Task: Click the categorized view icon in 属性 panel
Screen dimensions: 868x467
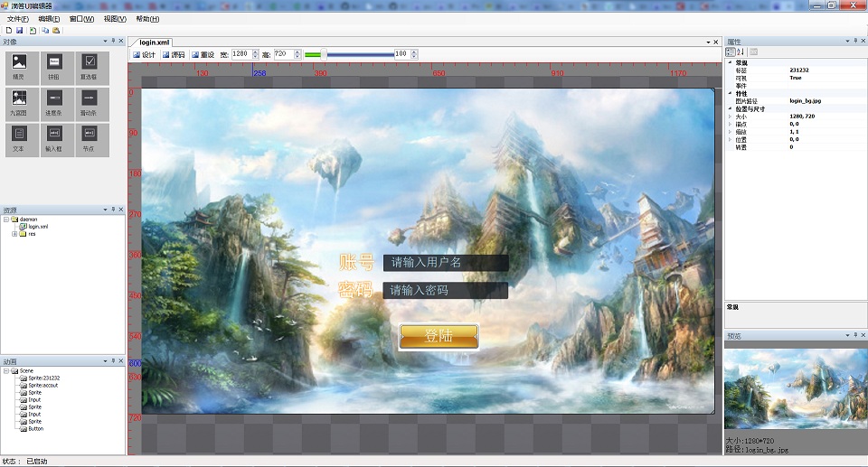Action: [x=731, y=52]
